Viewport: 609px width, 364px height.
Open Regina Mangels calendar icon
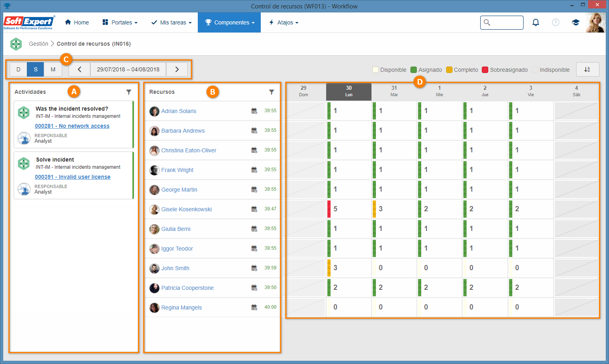(x=254, y=307)
